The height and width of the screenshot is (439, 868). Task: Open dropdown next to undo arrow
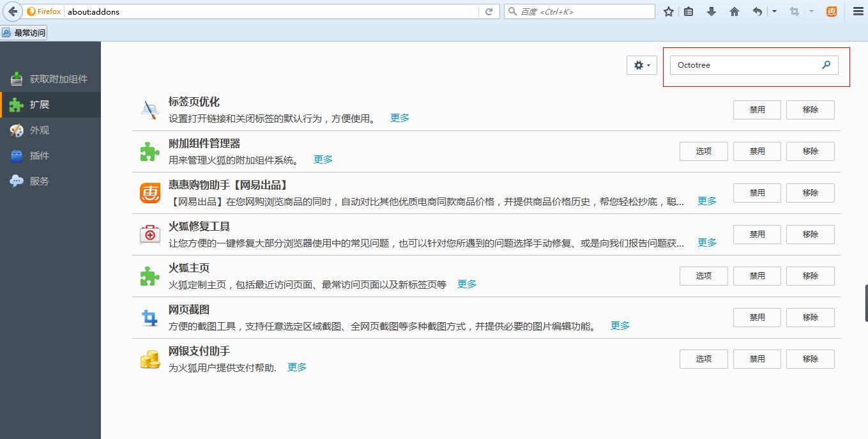coord(774,12)
